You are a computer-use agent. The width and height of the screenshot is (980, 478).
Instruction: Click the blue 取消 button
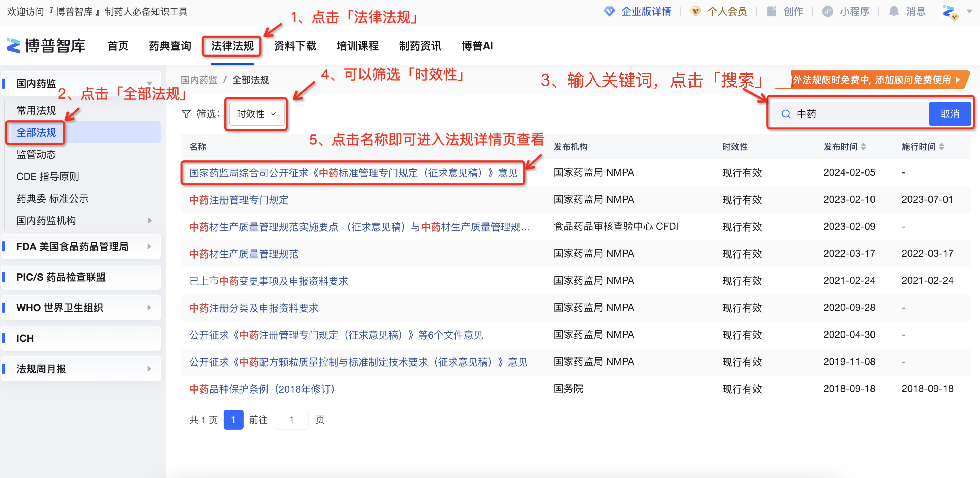click(x=950, y=114)
